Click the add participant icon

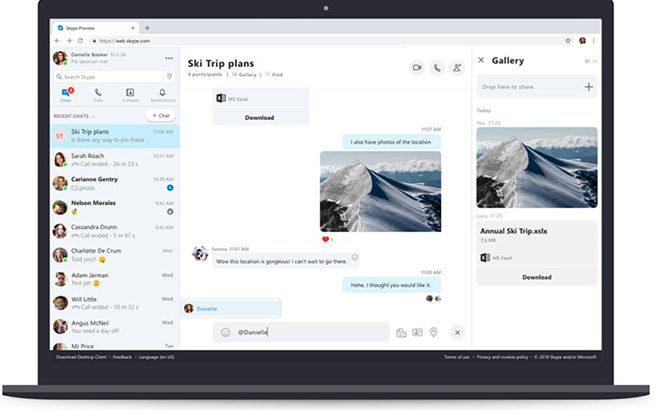[x=457, y=67]
